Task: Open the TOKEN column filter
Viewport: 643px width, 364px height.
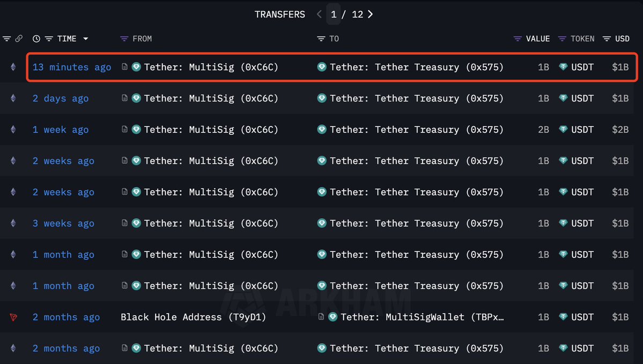Action: click(562, 39)
